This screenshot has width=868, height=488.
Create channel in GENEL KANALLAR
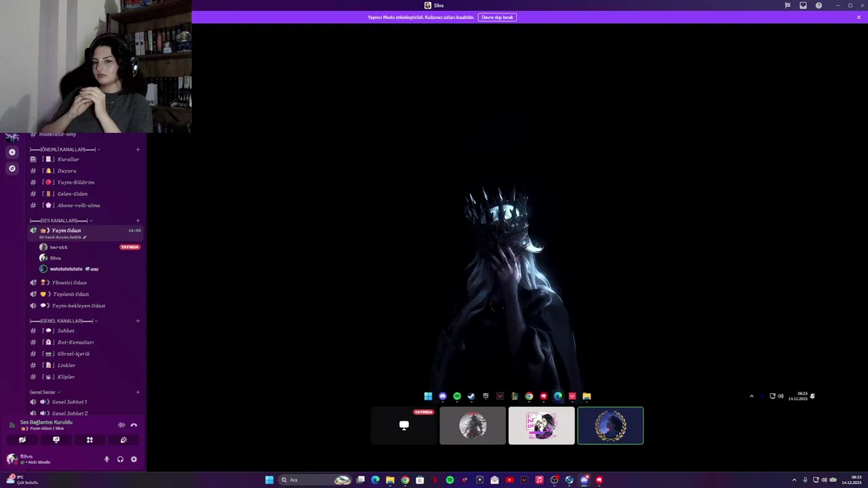(x=138, y=321)
